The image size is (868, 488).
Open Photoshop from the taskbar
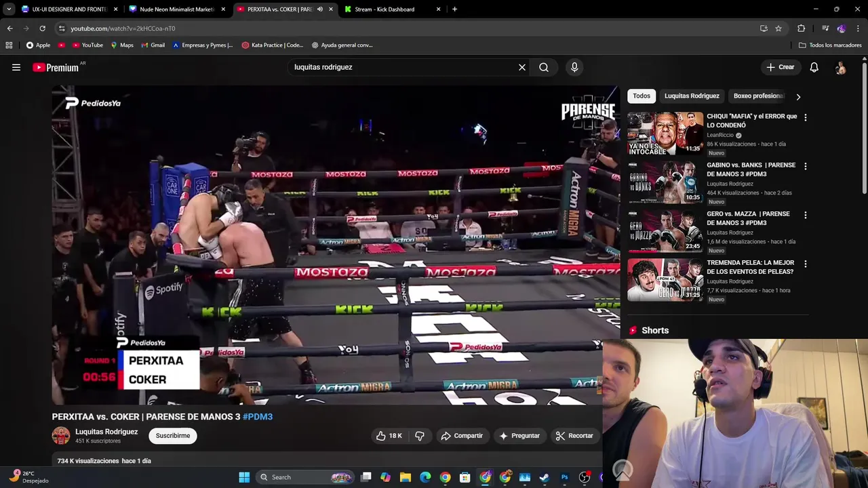pos(564,477)
